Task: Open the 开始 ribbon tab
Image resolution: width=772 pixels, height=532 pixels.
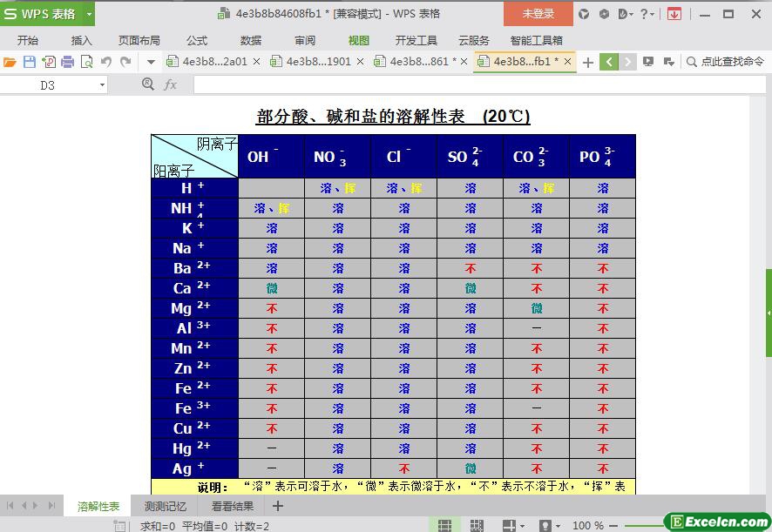Action: (x=28, y=40)
